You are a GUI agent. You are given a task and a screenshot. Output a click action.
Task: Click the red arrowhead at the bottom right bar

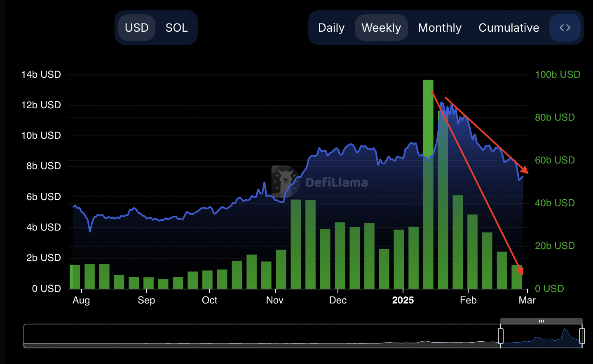tap(520, 271)
